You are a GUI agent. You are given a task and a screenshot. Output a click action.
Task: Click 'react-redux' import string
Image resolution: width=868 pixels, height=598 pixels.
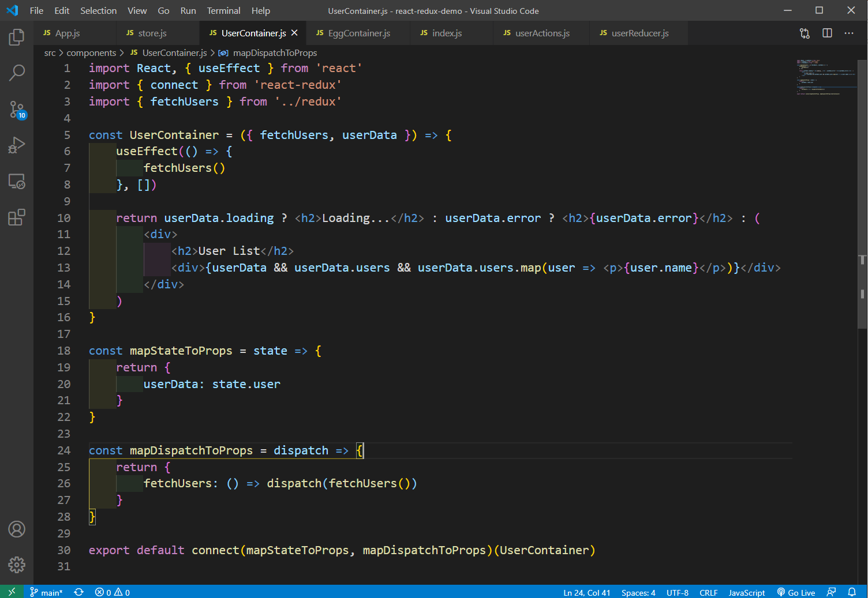pyautogui.click(x=298, y=85)
